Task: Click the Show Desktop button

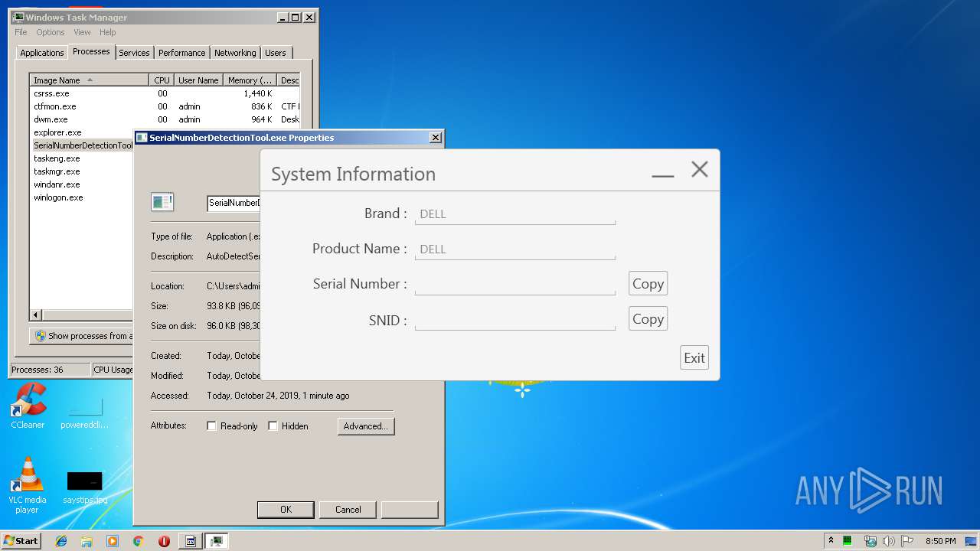Action: pos(972,541)
